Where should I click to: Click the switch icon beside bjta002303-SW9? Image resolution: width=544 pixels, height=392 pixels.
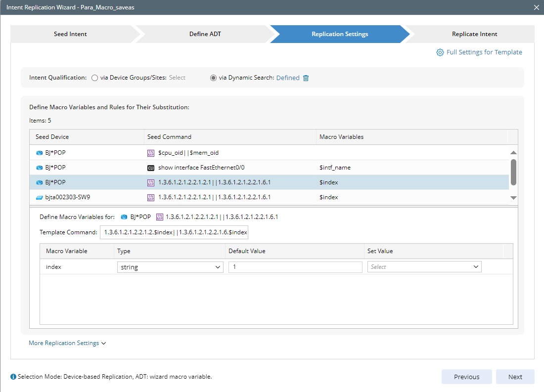click(x=40, y=197)
